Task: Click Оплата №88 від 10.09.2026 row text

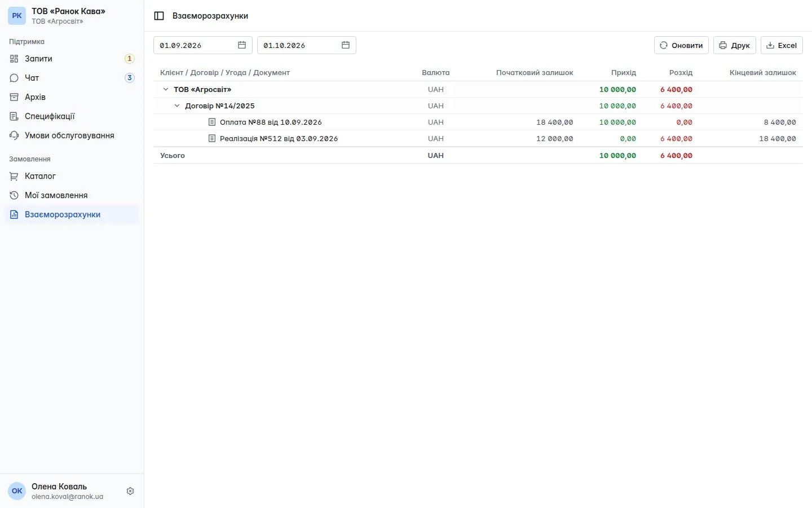Action: (271, 122)
